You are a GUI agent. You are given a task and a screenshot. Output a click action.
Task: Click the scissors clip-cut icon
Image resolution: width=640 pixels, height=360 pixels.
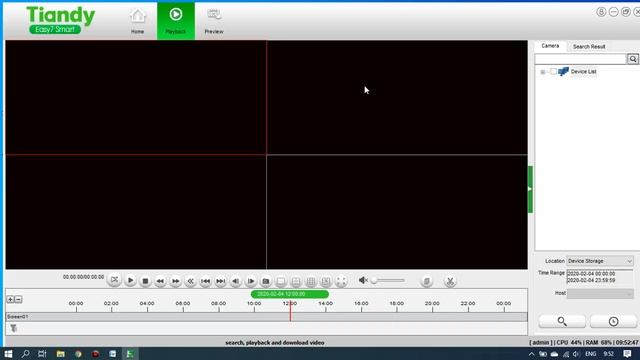pyautogui.click(x=450, y=281)
